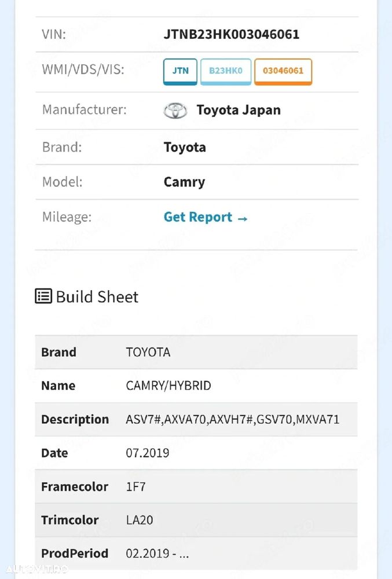
Task: Click the 03046061 VIS badge
Action: (283, 72)
